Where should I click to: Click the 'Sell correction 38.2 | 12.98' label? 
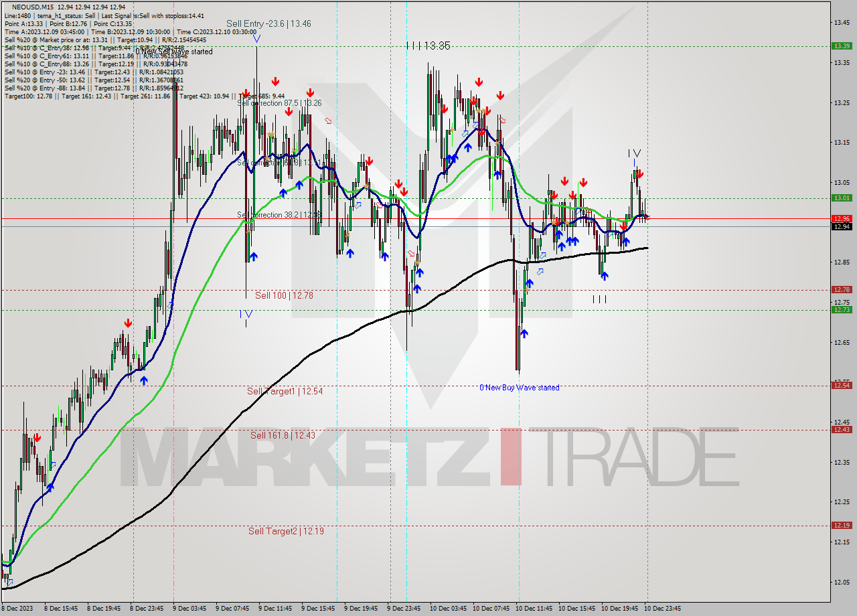279,215
